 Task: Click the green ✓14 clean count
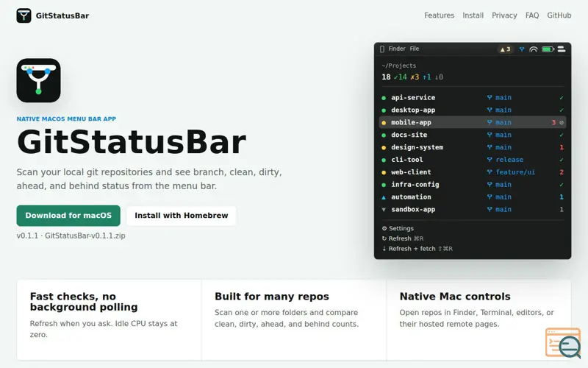coord(400,77)
